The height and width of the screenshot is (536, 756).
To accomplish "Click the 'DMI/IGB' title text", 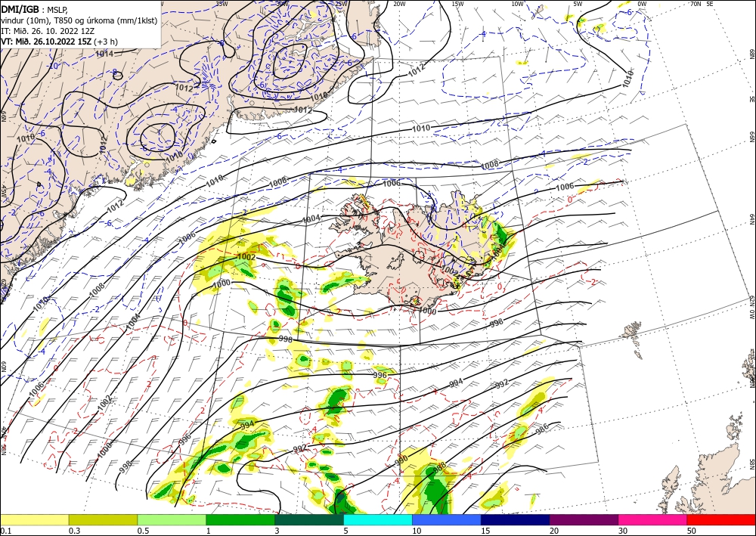I will click(20, 9).
